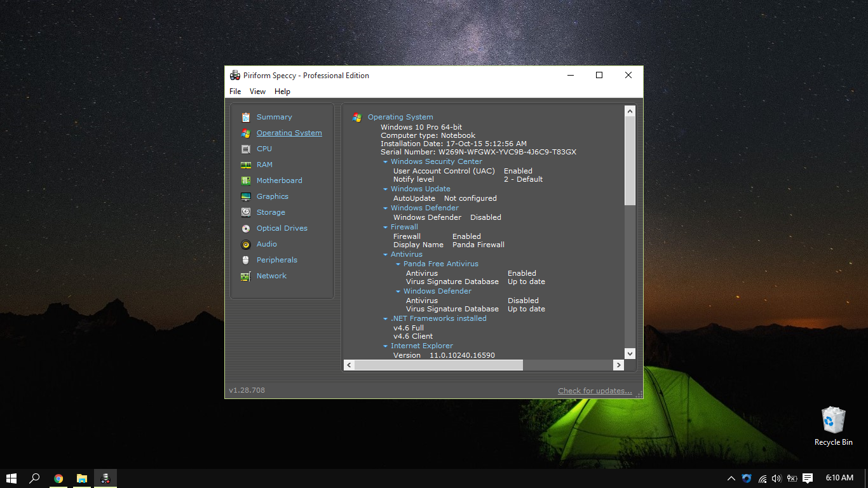Launch Chrome from the taskbar

click(58, 478)
